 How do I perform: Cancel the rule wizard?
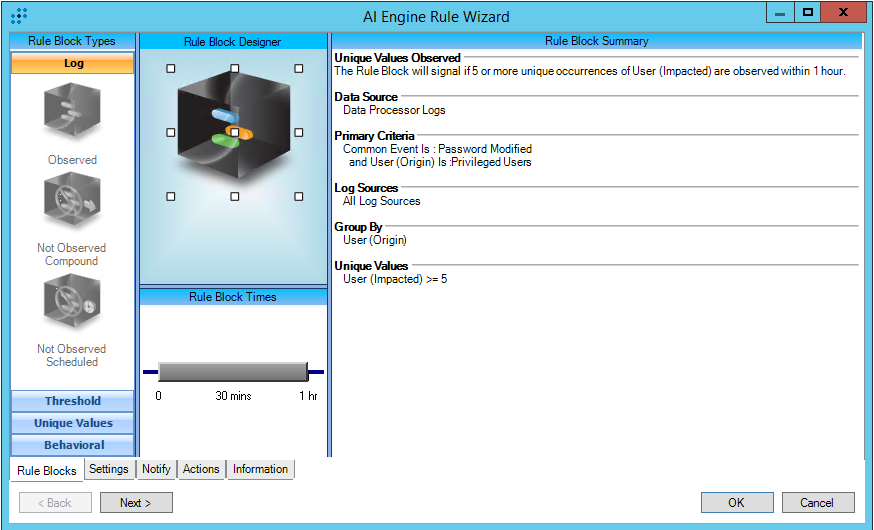(x=817, y=502)
